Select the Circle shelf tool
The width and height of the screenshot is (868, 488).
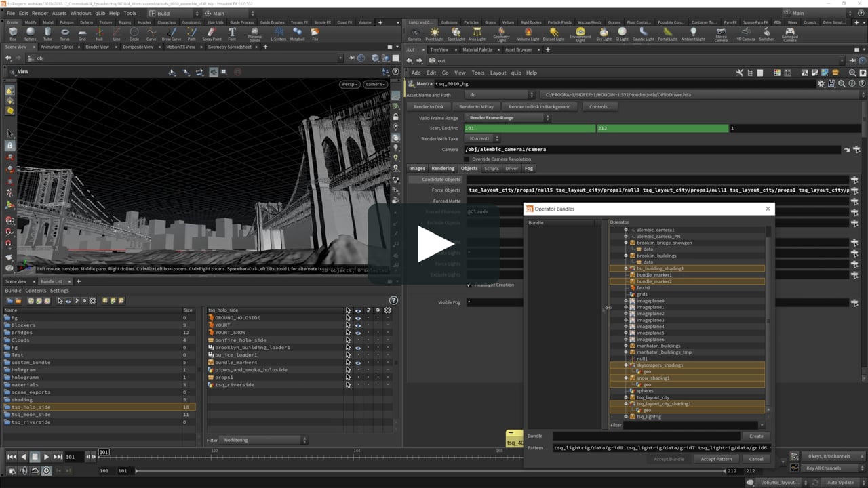pyautogui.click(x=134, y=34)
